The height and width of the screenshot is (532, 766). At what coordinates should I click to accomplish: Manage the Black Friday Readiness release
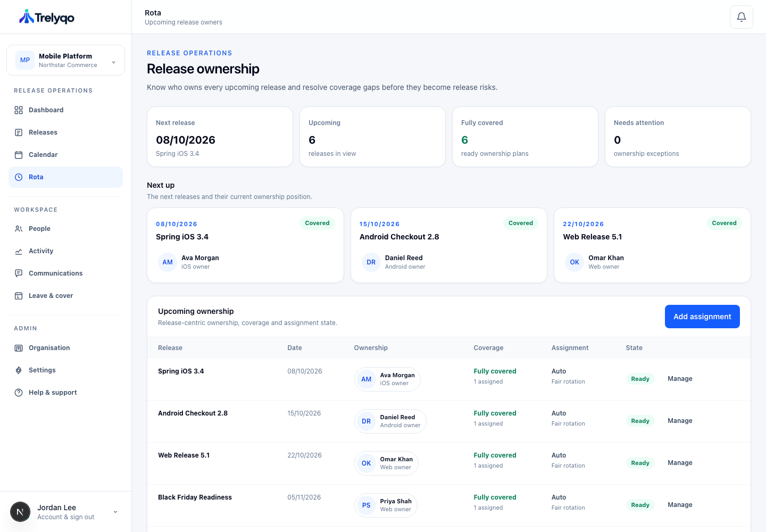coord(680,505)
